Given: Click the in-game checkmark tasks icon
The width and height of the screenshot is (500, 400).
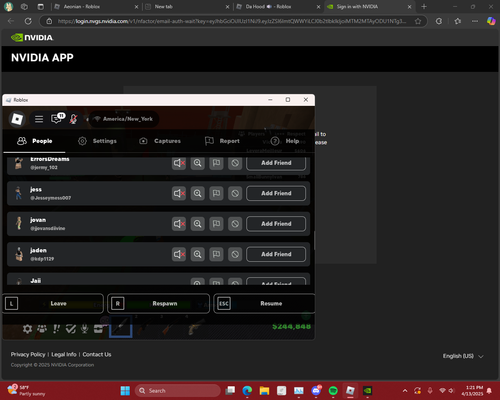Looking at the screenshot, I should 71,329.
